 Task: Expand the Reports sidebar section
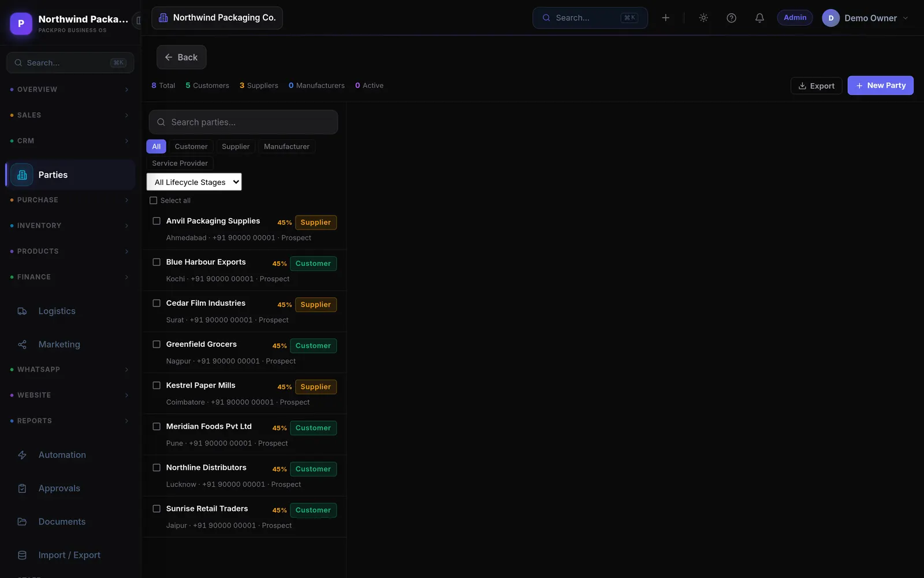pos(70,421)
